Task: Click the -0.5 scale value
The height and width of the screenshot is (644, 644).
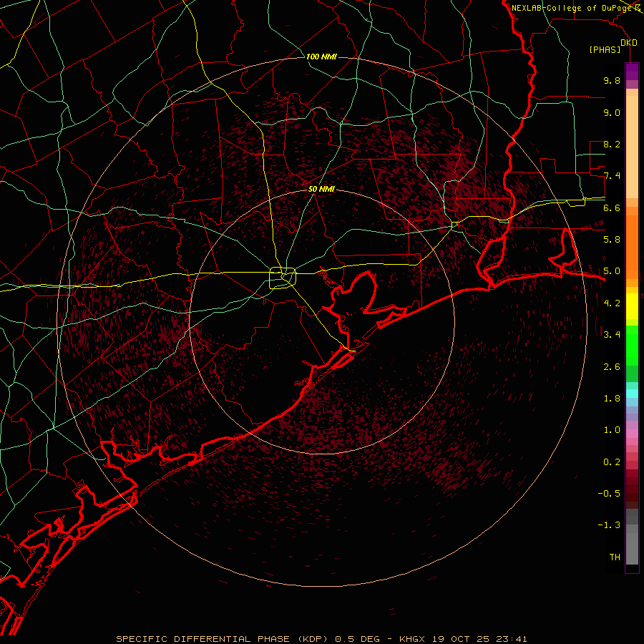Action: [x=609, y=493]
